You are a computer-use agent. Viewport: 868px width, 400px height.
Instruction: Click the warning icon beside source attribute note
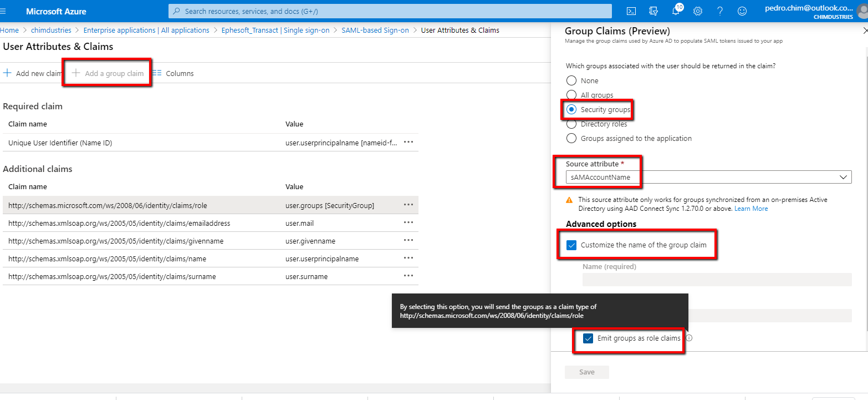tap(569, 200)
